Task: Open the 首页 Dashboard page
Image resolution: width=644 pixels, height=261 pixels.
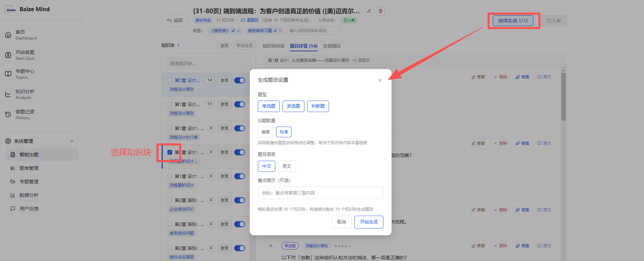Action: click(26, 35)
